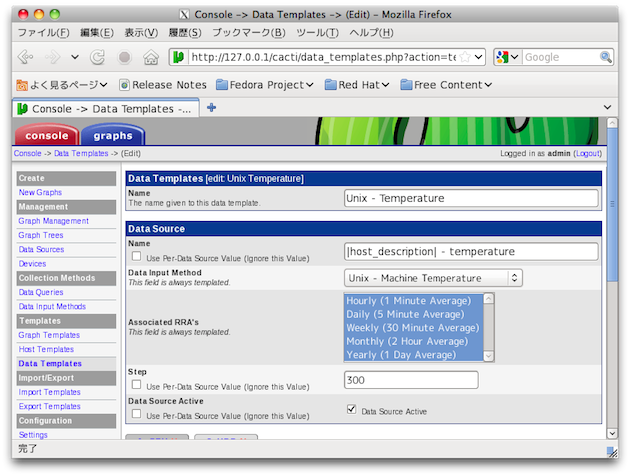Select Weekly (30 Minute Average) RRA

pos(412,328)
